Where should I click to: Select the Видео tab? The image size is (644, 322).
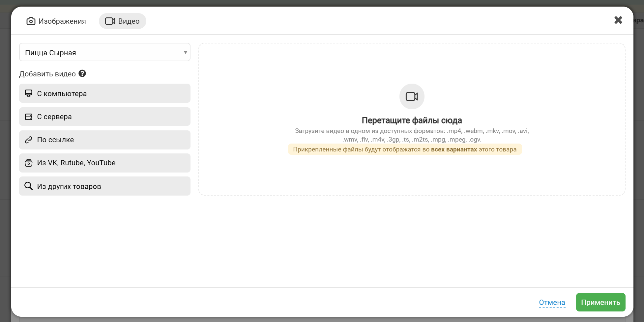123,21
